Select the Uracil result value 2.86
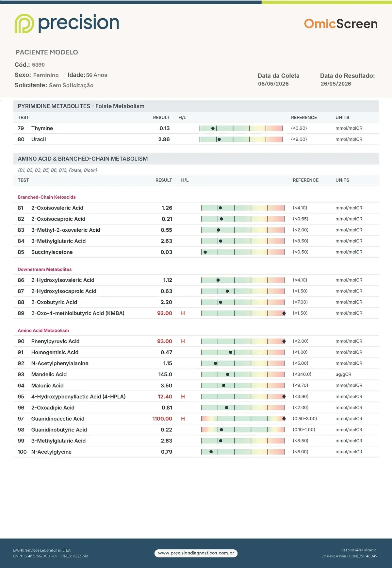 164,139
